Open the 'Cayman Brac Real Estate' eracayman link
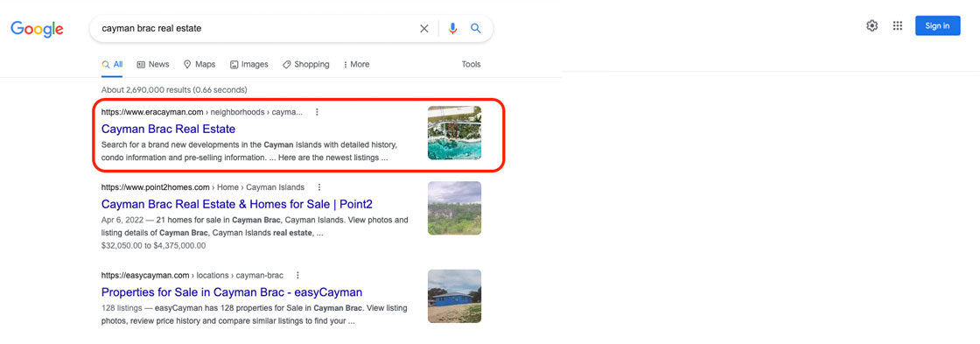The height and width of the screenshot is (344, 980). pos(168,130)
